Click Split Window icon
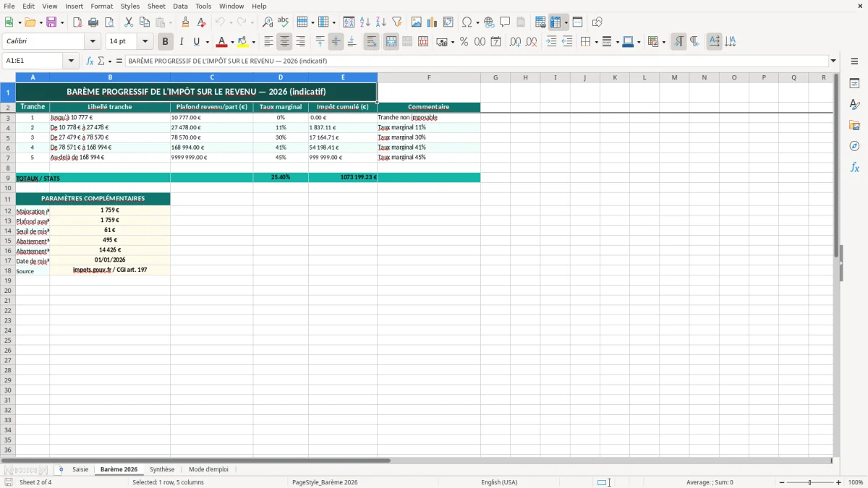 click(x=578, y=22)
